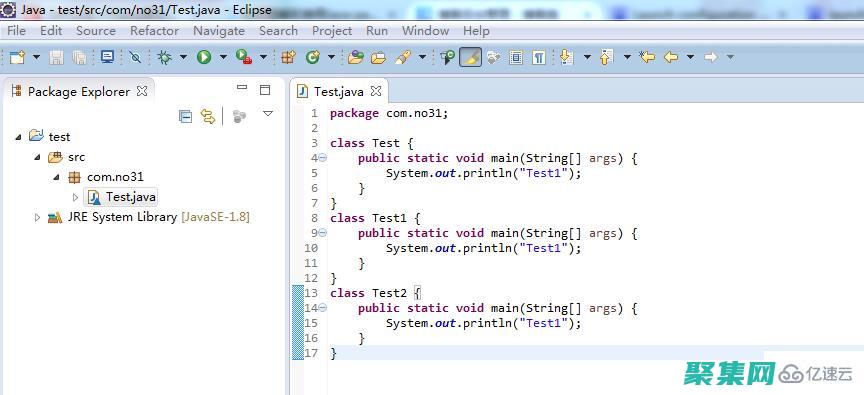The width and height of the screenshot is (864, 395).
Task: Open the File menu
Action: point(17,31)
